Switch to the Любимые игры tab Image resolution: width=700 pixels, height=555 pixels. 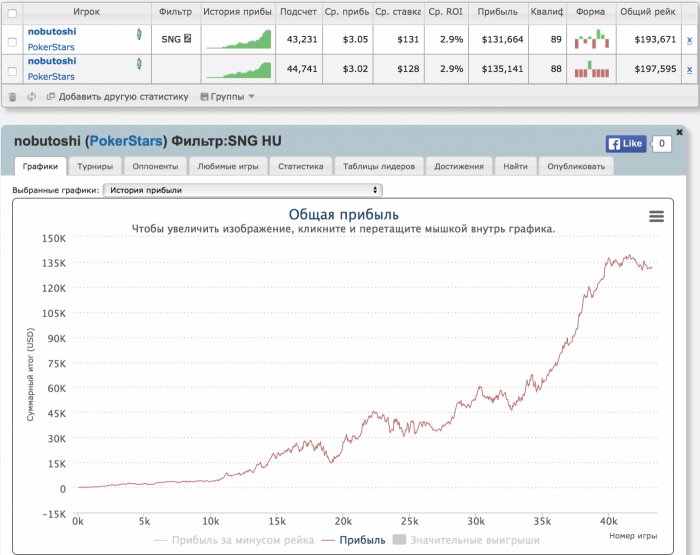coord(228,166)
